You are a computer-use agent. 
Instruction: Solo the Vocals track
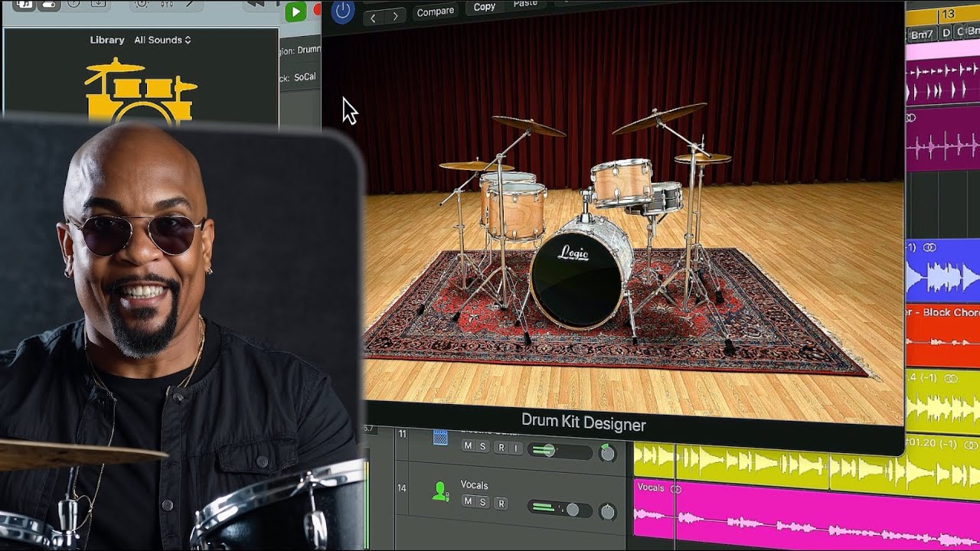coord(482,503)
